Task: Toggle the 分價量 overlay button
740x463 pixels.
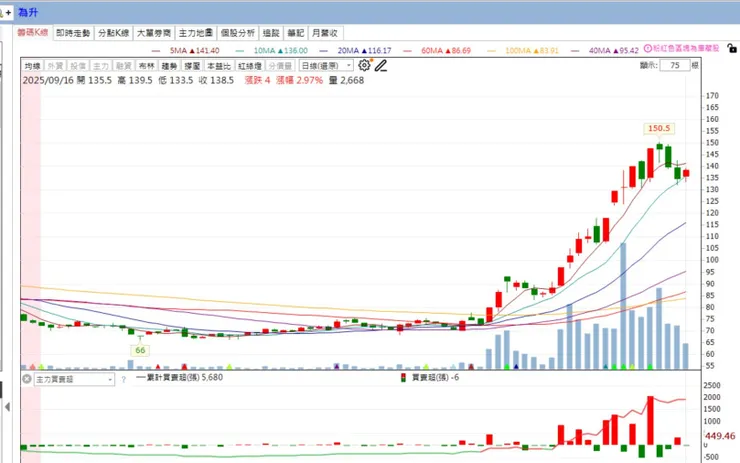Action: 280,66
